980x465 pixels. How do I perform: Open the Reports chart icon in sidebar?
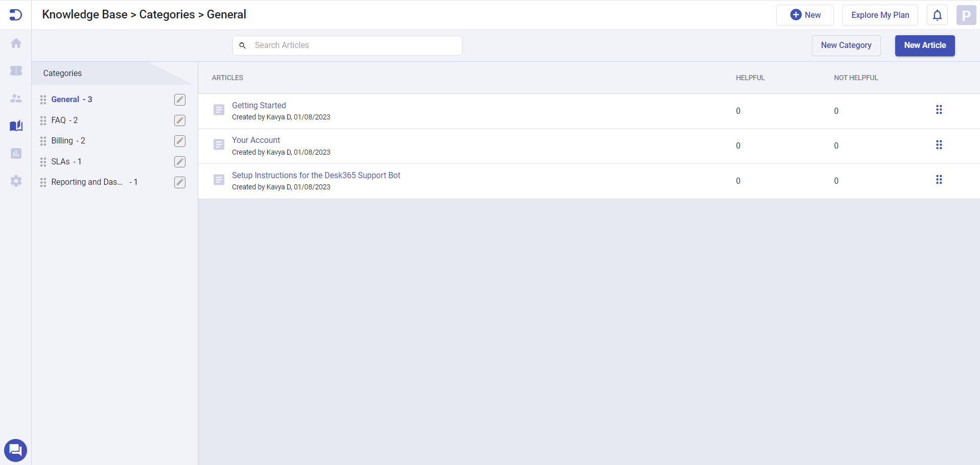pyautogui.click(x=16, y=154)
